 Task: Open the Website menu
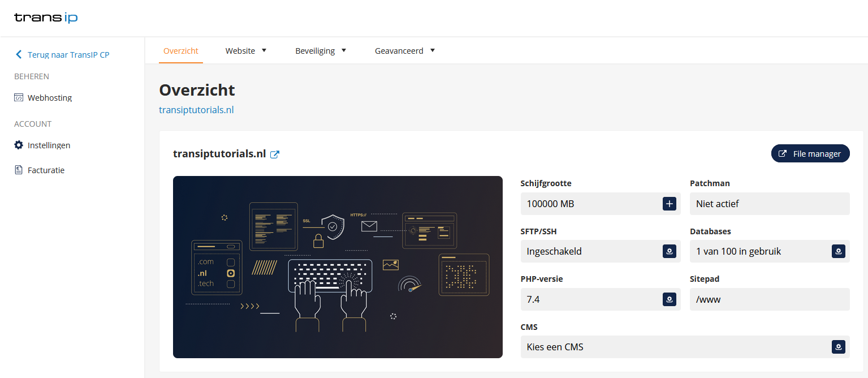[x=246, y=51]
